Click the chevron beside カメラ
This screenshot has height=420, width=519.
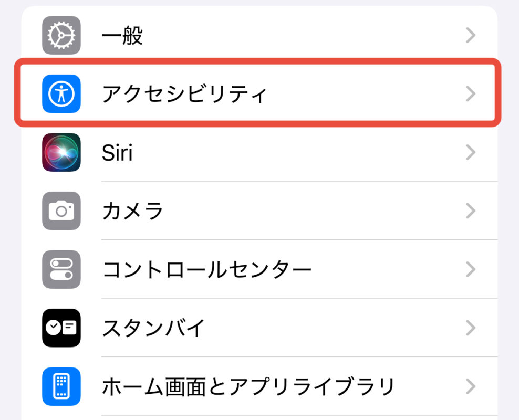[x=471, y=211]
